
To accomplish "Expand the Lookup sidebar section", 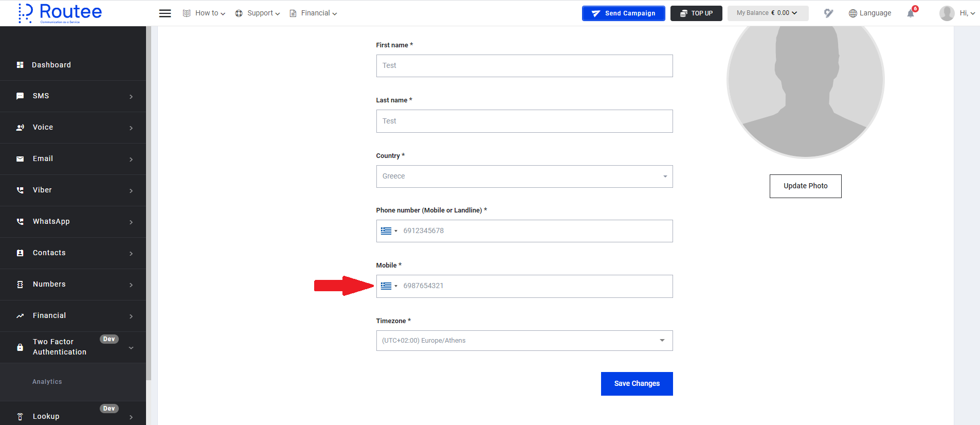I will 131,417.
